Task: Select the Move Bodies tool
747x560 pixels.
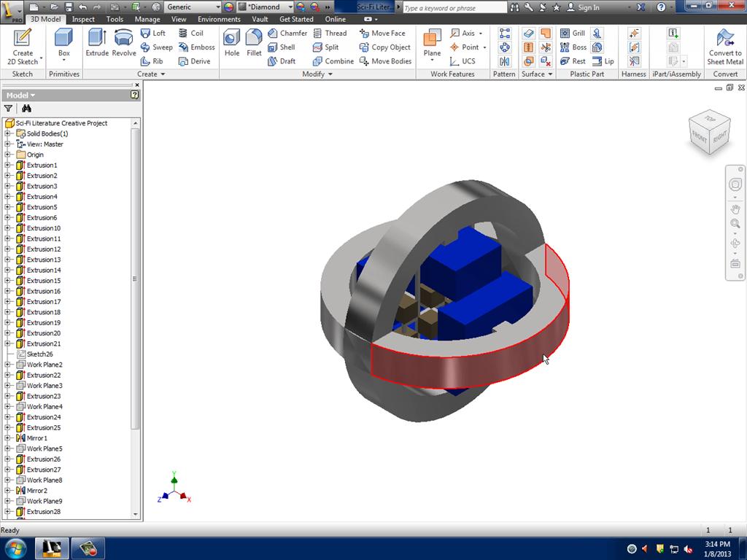Action: coord(385,61)
